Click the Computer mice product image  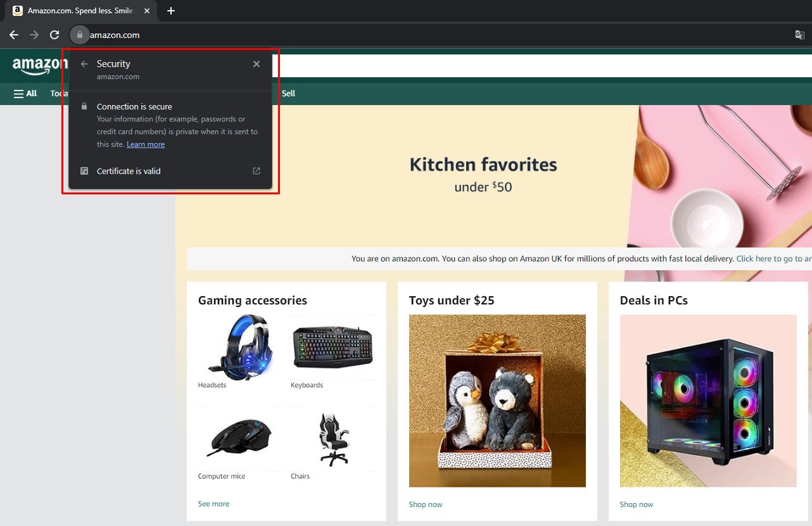coord(240,438)
